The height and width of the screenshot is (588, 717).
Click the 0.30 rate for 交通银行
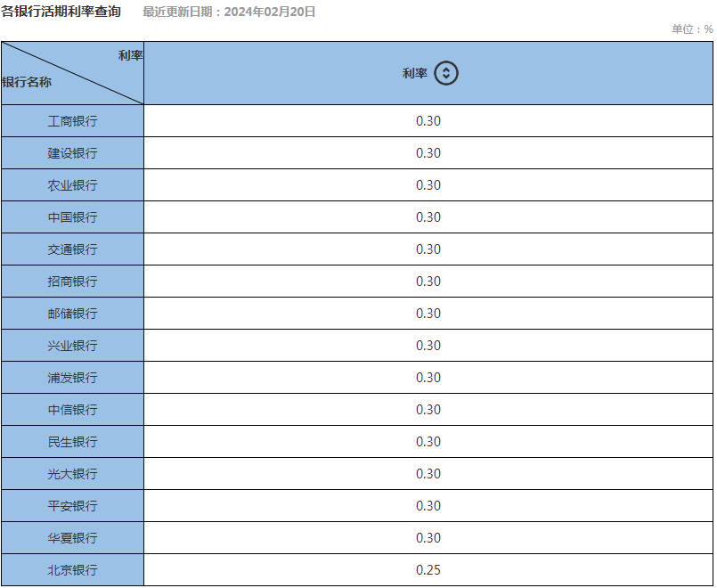[x=428, y=249]
